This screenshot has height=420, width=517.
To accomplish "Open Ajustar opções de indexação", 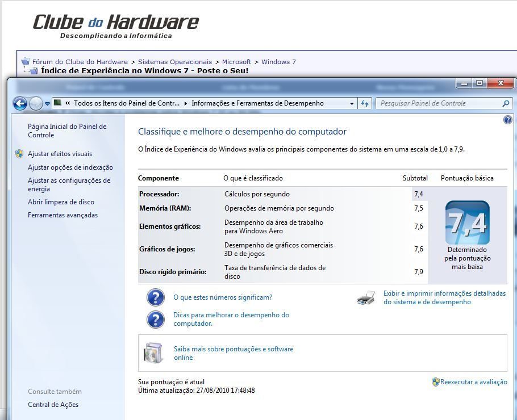I will tap(70, 167).
